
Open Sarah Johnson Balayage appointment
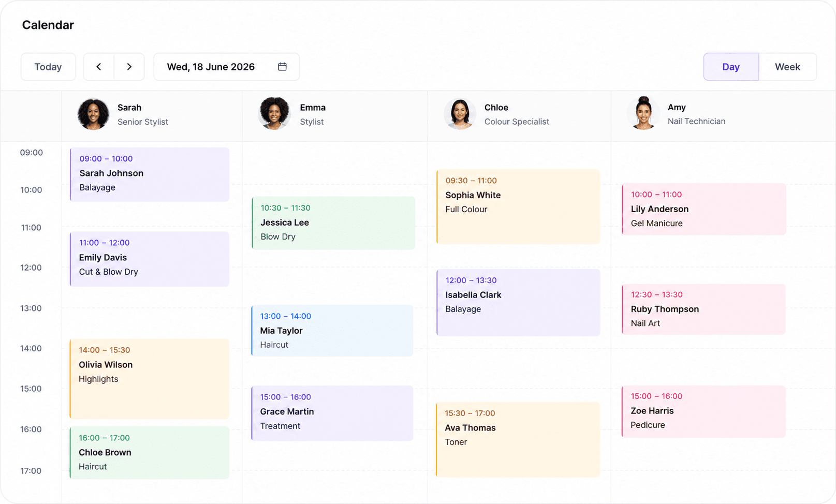click(150, 174)
